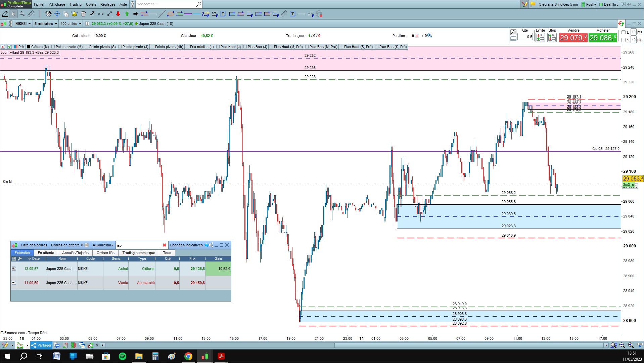Select the green up arrow drawing tool
Viewport: 644px width, 363px height.
tap(127, 14)
